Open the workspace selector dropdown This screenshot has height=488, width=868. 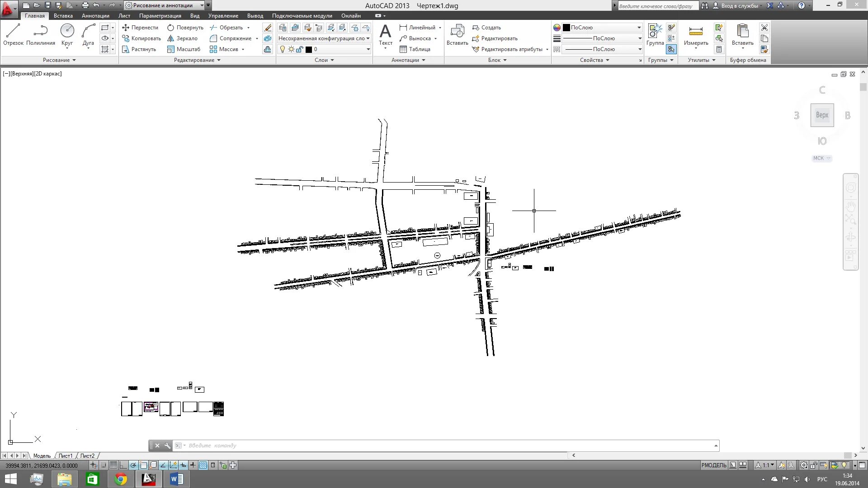(x=202, y=5)
